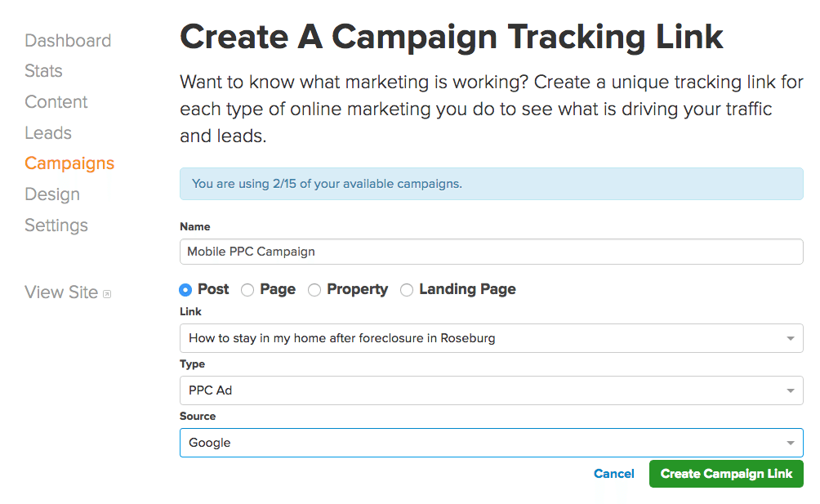Click the available campaigns notice banner
The image size is (820, 504).
pos(490,184)
